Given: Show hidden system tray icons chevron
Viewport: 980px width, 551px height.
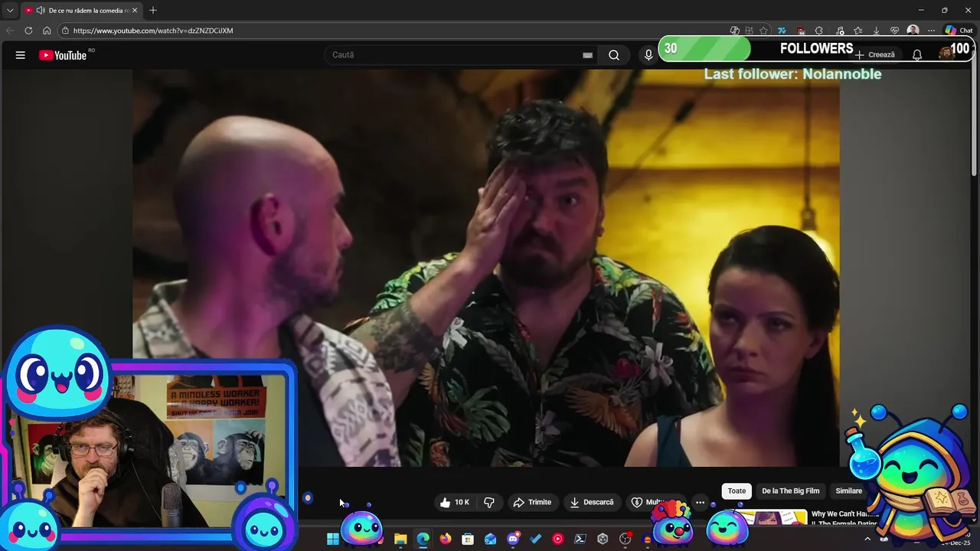Looking at the screenshot, I should pyautogui.click(x=867, y=540).
